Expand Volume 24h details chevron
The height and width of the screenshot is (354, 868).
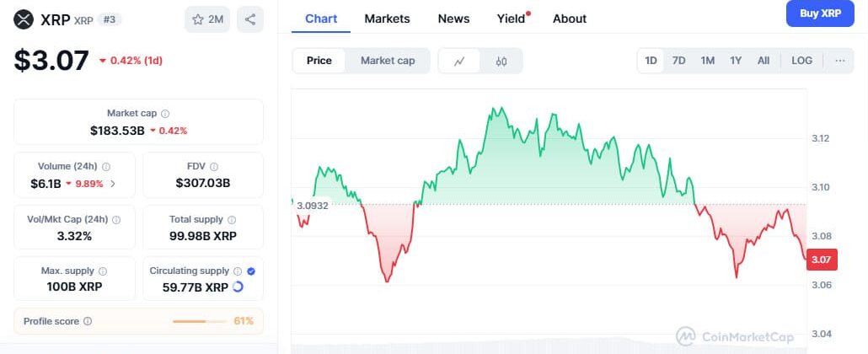pyautogui.click(x=113, y=183)
